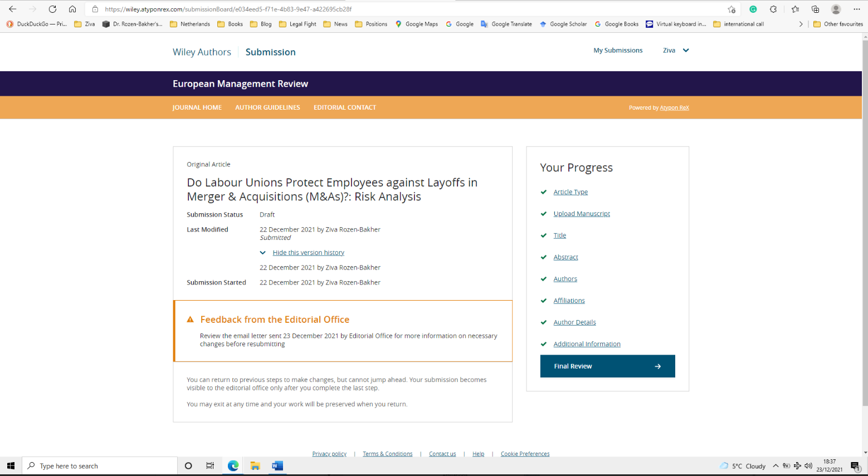Open Google Books bookmark
Viewport: 868px width, 476px height.
click(x=617, y=24)
